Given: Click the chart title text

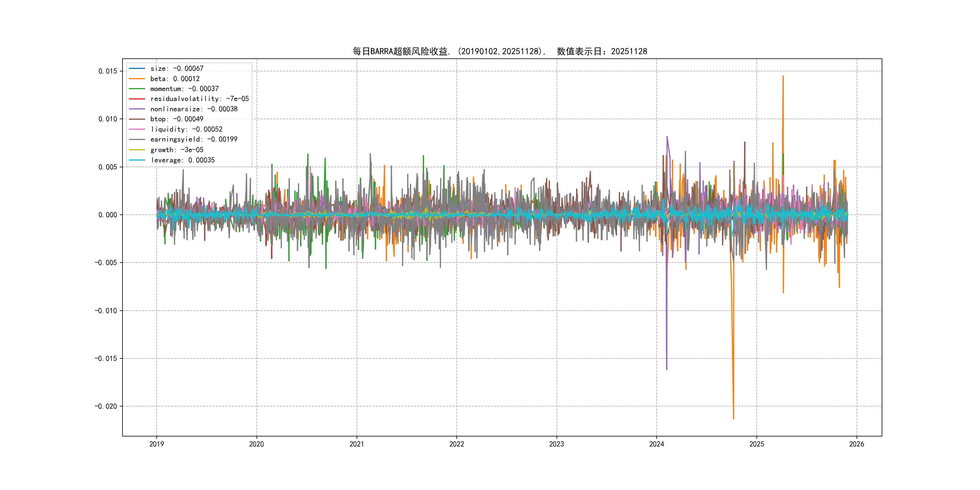Looking at the screenshot, I should (x=499, y=51).
